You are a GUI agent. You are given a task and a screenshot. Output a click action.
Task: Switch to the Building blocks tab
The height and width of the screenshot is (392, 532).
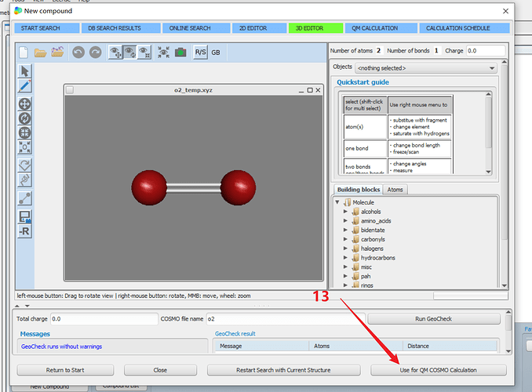359,190
